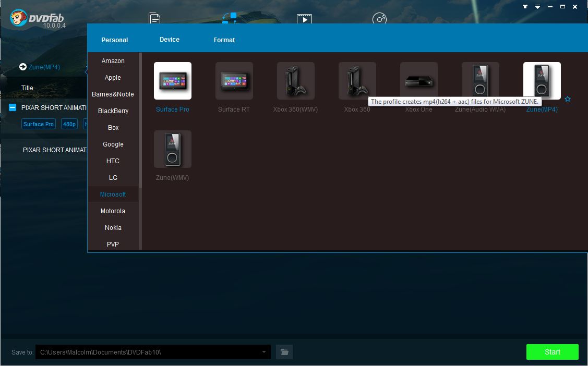
Task: Select Apple in the brand list
Action: point(113,78)
